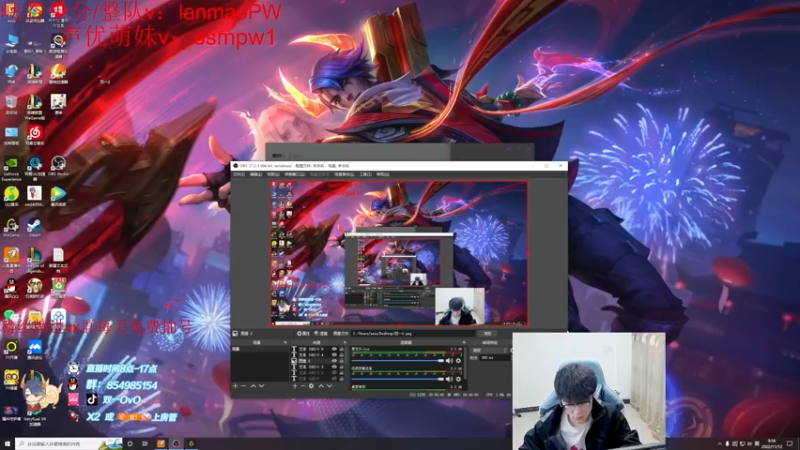
Task: Open 腾讯QQ penguin desktop icon
Action: 11,288
